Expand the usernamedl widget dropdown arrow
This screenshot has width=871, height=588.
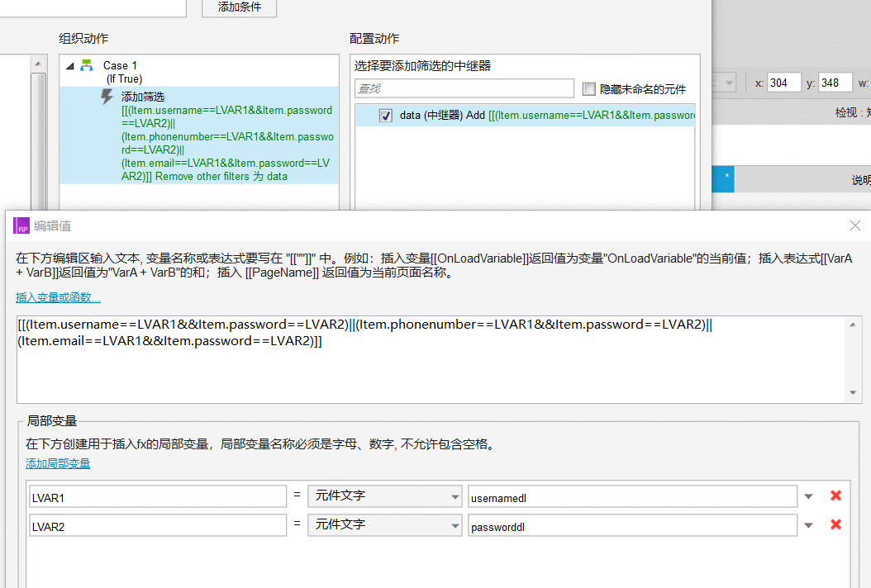coord(809,496)
